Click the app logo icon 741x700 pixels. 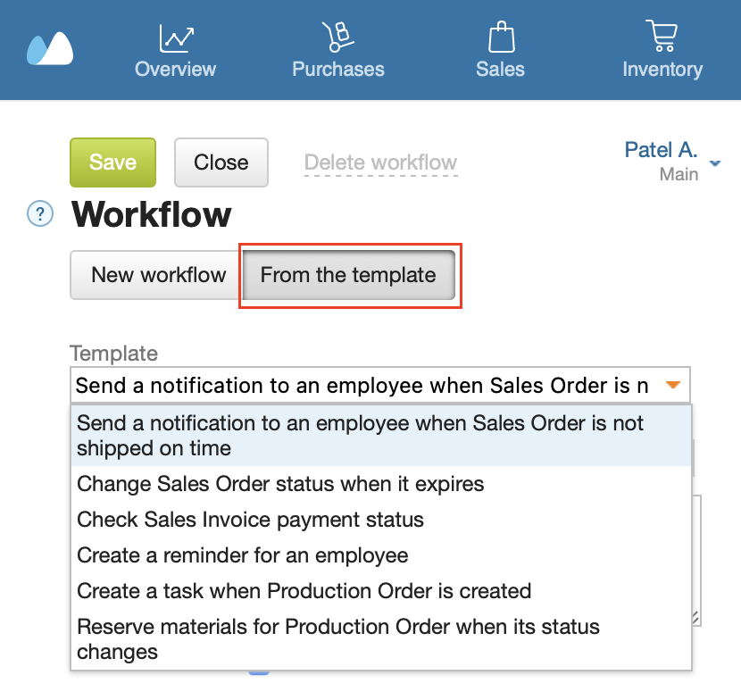pyautogui.click(x=50, y=48)
